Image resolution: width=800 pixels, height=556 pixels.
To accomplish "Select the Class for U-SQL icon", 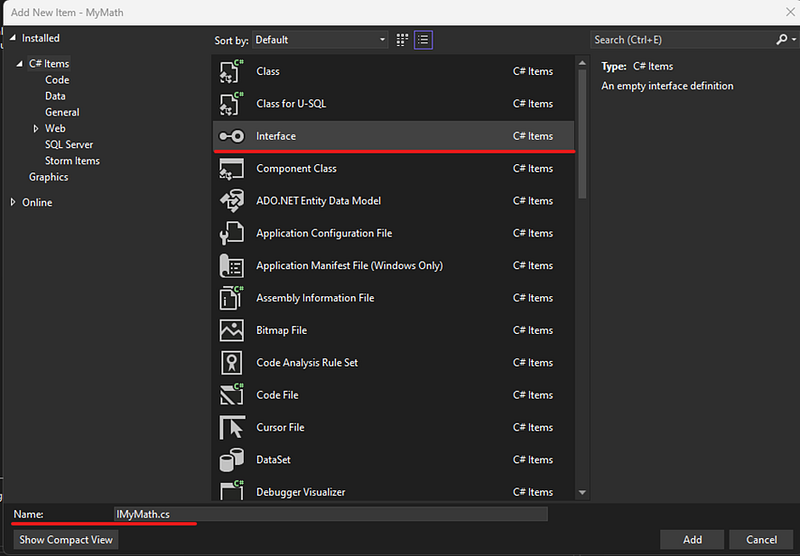I will (232, 104).
